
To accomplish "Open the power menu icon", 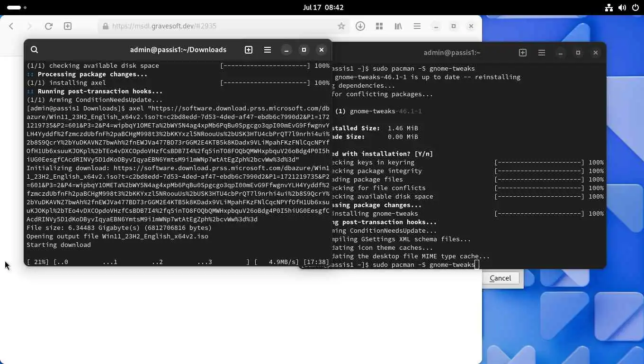I will click(635, 8).
